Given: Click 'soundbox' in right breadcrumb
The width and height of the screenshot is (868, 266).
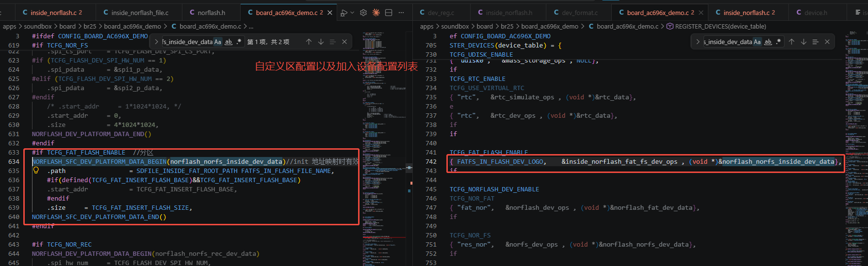Looking at the screenshot, I should (455, 27).
